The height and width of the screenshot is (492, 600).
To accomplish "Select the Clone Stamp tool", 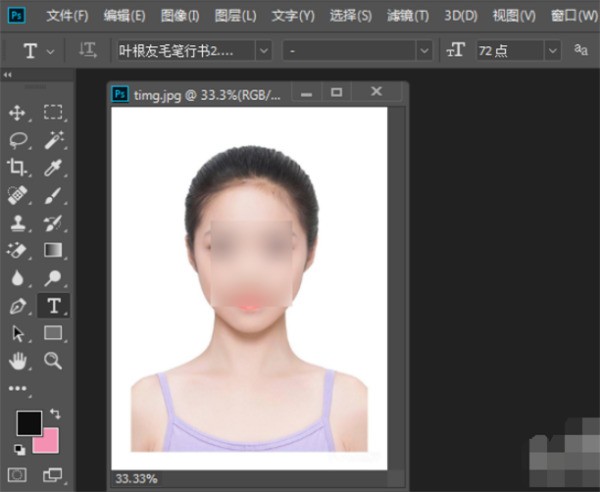I will click(x=17, y=222).
